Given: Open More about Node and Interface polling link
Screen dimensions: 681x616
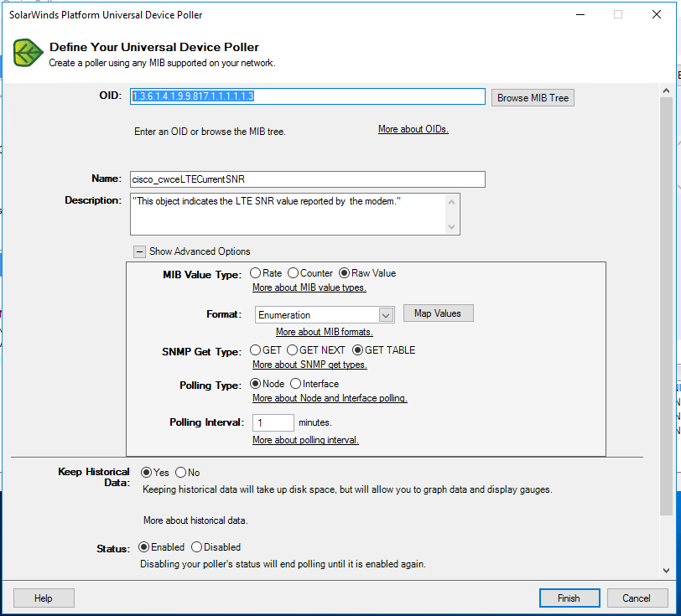Looking at the screenshot, I should point(330,398).
